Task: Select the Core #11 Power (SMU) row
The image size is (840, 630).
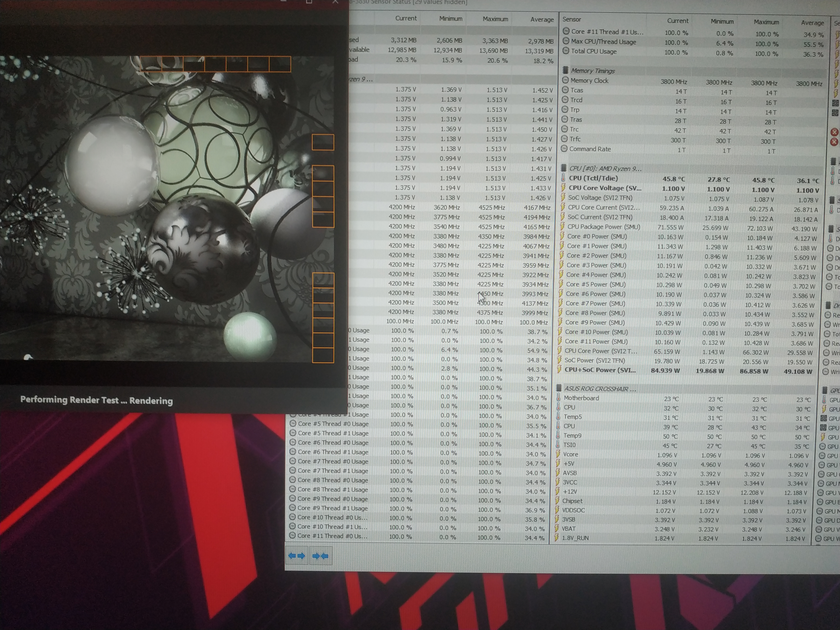Action: click(596, 341)
